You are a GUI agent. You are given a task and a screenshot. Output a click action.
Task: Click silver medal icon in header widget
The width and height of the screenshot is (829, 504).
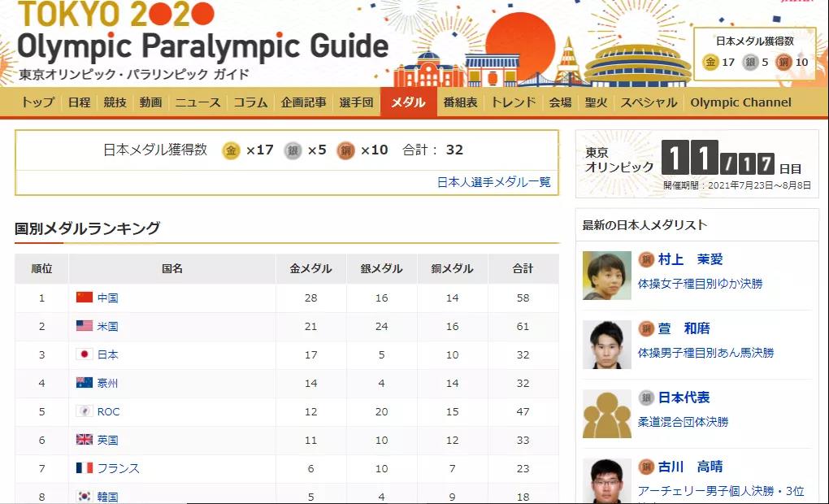750,62
